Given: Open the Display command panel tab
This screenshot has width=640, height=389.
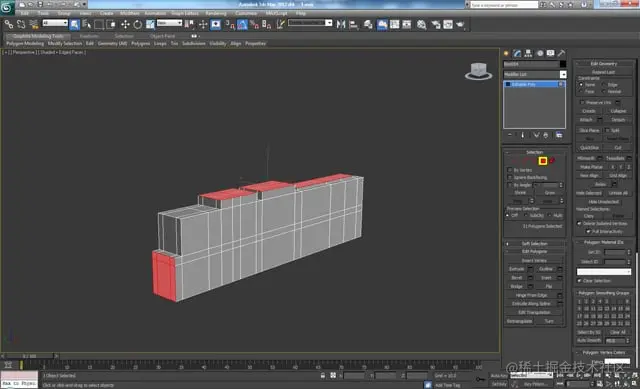Looking at the screenshot, I should 551,53.
